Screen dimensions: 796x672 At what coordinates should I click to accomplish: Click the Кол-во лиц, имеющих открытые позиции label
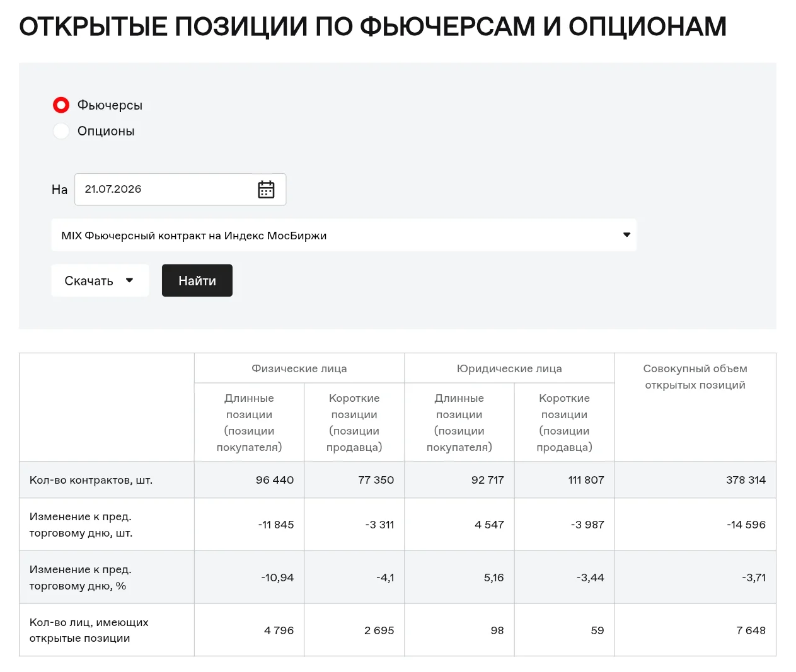click(x=89, y=630)
